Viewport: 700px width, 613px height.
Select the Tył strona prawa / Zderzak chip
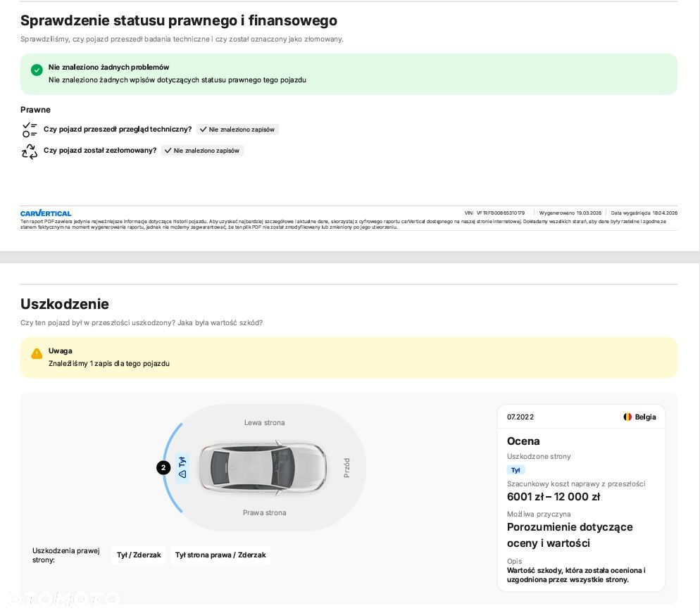[x=220, y=555]
